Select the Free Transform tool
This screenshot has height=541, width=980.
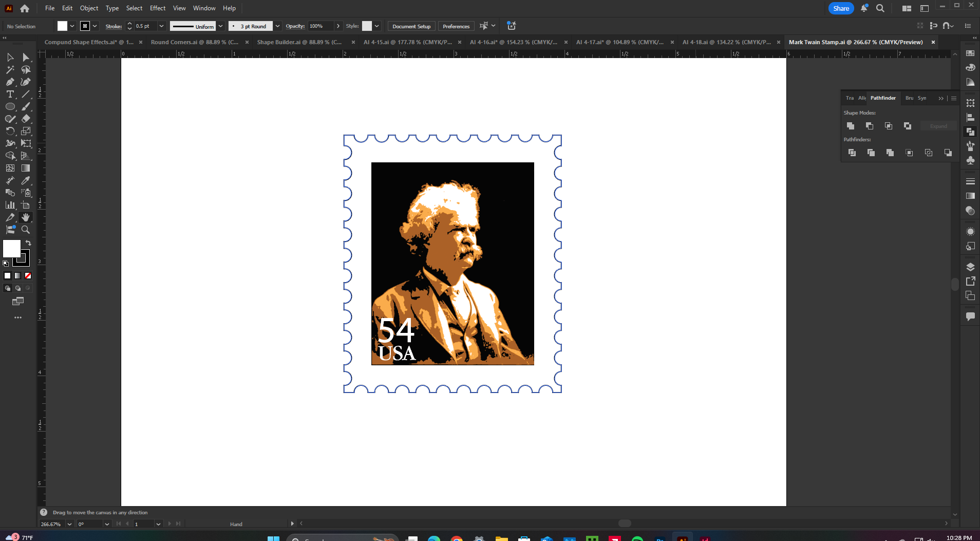click(x=26, y=143)
